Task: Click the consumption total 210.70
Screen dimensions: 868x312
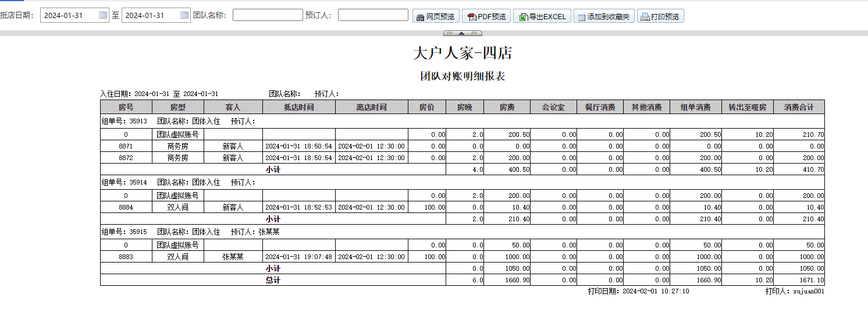Action: pyautogui.click(x=799, y=134)
